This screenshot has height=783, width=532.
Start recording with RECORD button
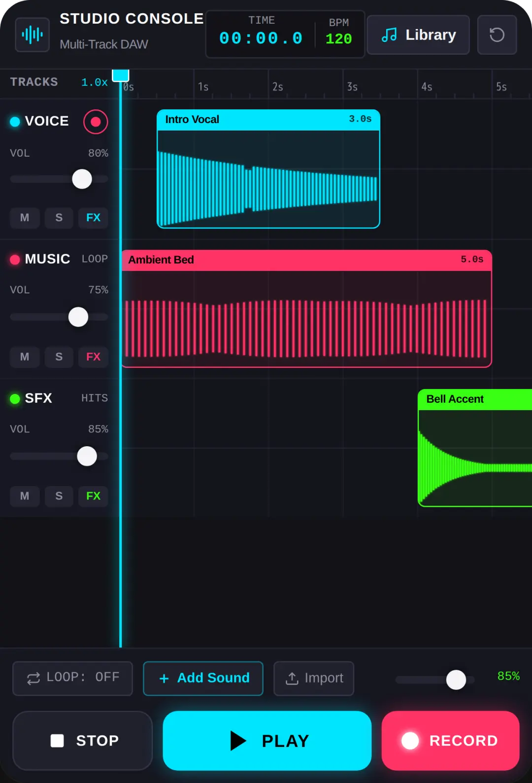[451, 741]
